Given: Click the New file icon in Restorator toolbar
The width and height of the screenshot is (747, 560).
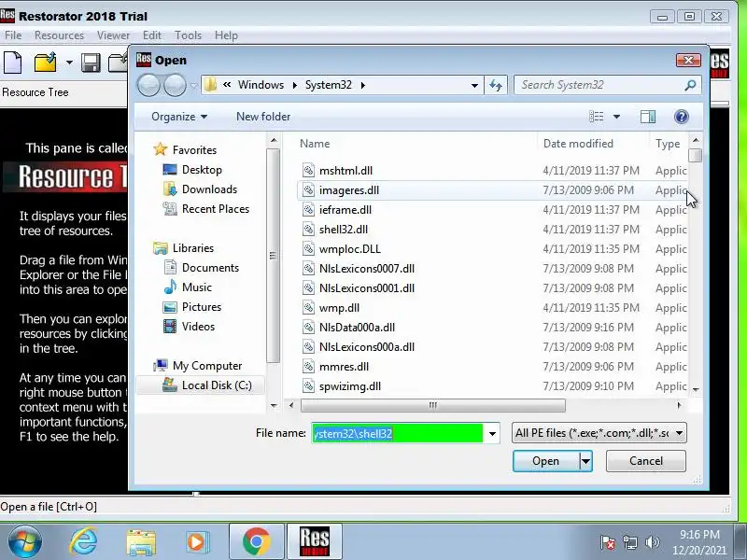Looking at the screenshot, I should (x=13, y=63).
